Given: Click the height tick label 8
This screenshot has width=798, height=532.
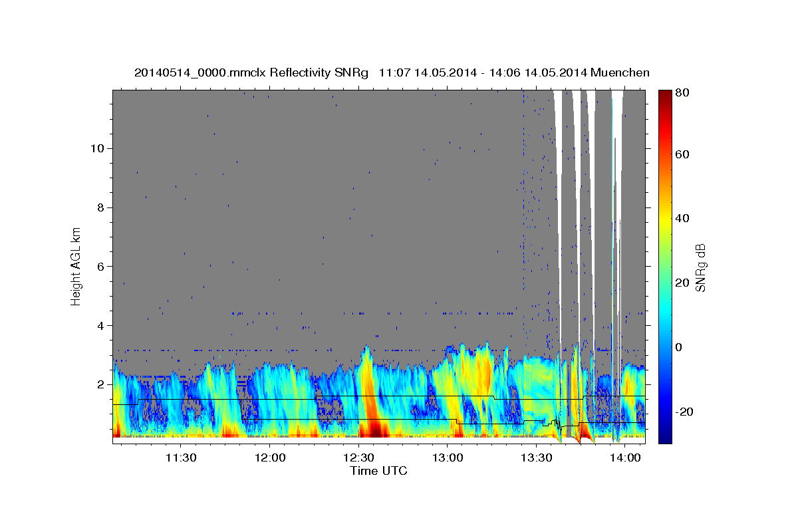Looking at the screenshot, I should (99, 207).
